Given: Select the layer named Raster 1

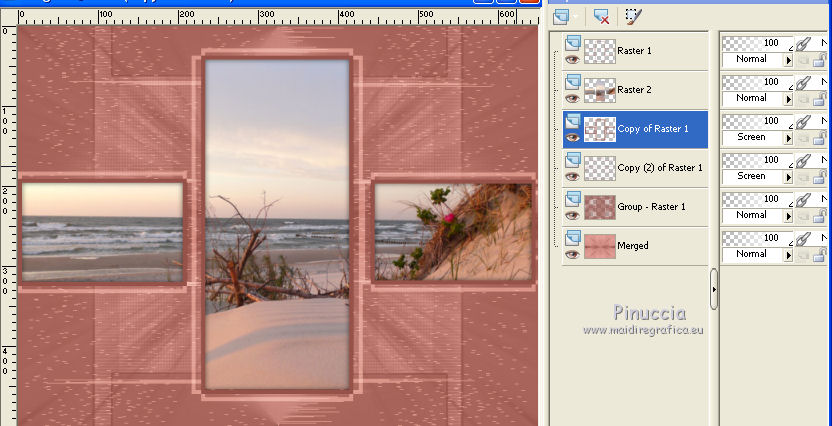Looking at the screenshot, I should pyautogui.click(x=635, y=51).
